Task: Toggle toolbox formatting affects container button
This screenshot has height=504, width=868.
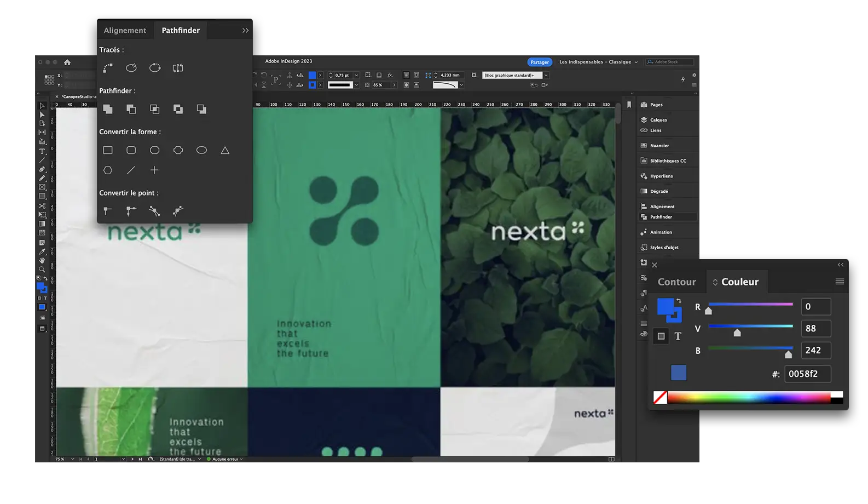Action: 39,299
